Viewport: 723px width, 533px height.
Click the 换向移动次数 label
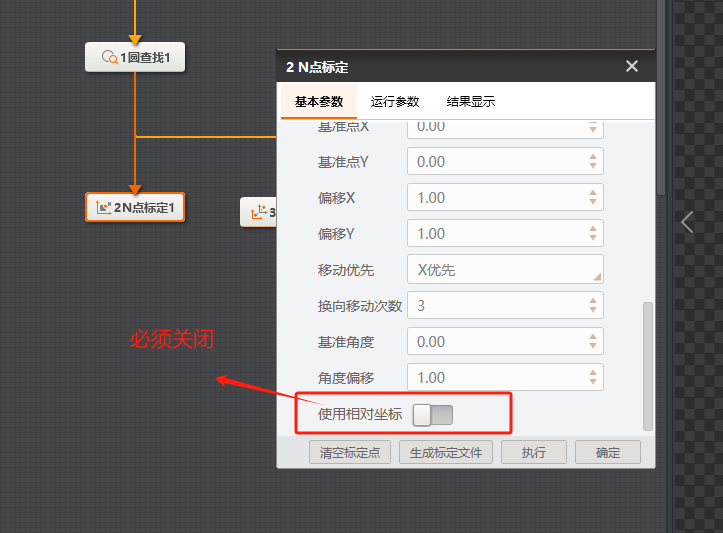[x=360, y=306]
